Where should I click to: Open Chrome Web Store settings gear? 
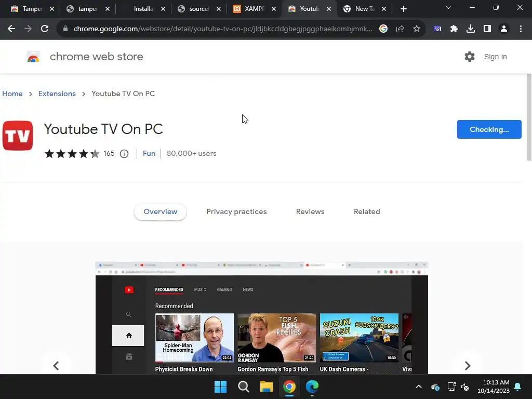coord(470,57)
